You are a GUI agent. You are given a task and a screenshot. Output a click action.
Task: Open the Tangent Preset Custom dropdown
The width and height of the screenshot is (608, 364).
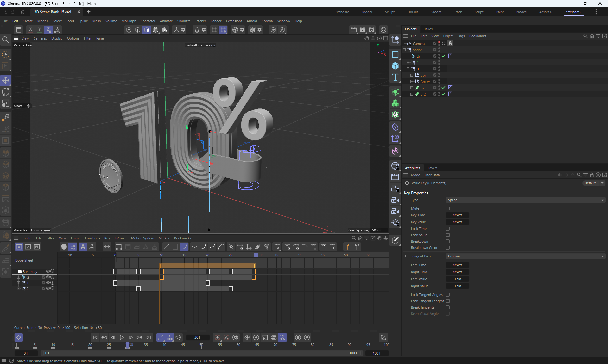pos(525,256)
